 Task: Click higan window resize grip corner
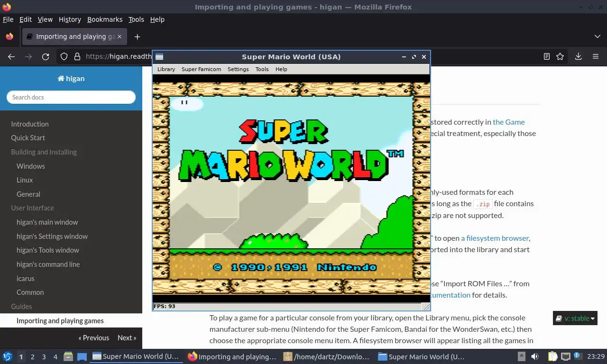pyautogui.click(x=425, y=307)
